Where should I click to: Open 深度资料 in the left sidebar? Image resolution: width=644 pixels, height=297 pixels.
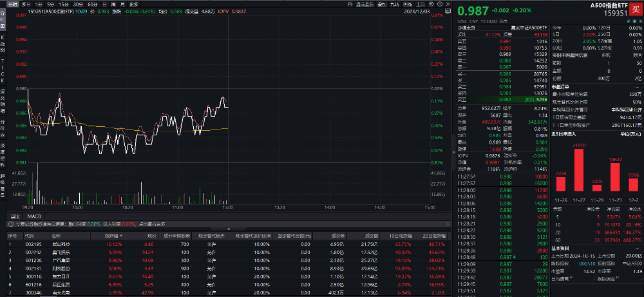click(x=3, y=151)
